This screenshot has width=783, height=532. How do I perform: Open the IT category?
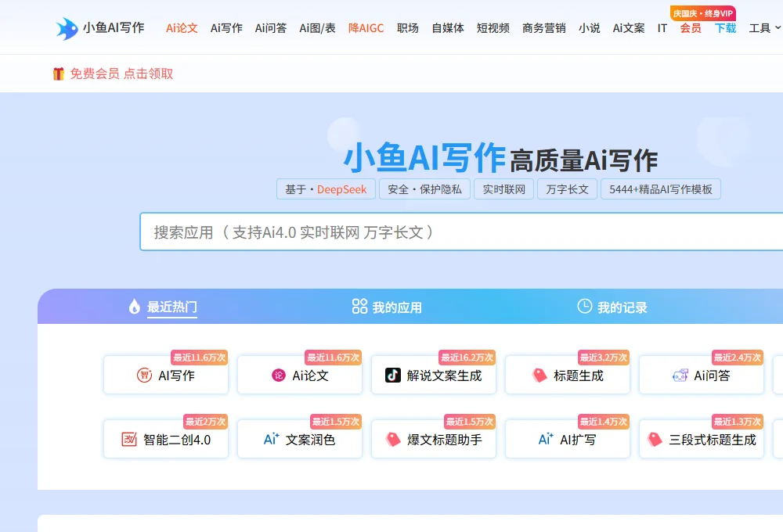point(662,28)
